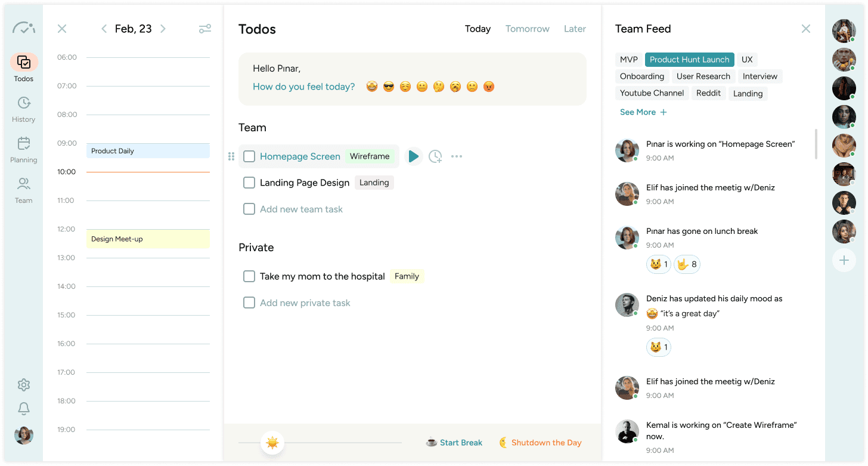Click the app logo at top left
The width and height of the screenshot is (868, 466).
pyautogui.click(x=24, y=27)
